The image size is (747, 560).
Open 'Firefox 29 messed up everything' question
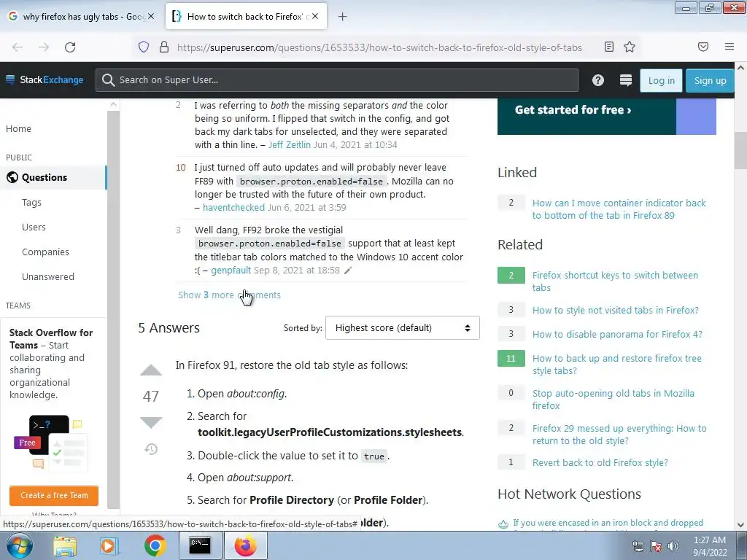click(x=619, y=435)
